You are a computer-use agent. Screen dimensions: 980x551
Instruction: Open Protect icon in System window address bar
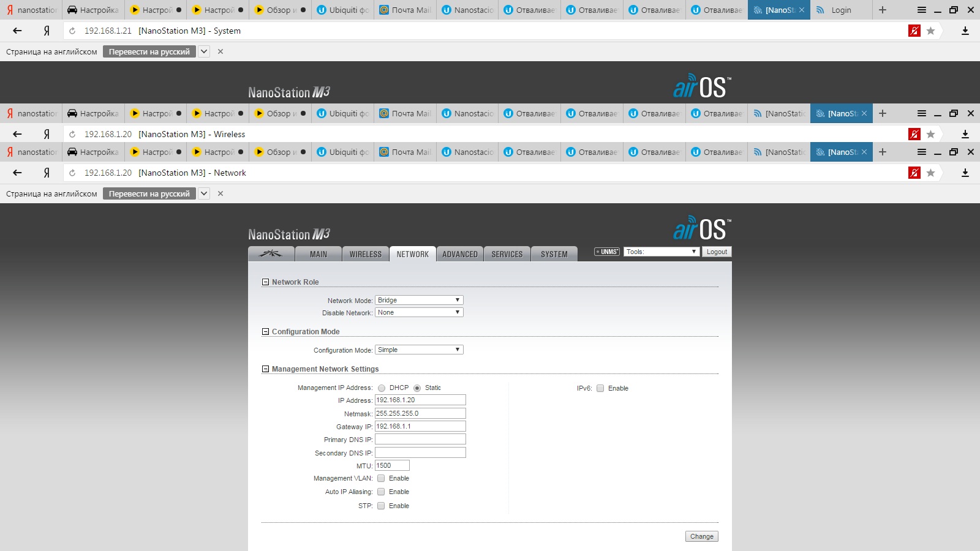click(x=914, y=31)
